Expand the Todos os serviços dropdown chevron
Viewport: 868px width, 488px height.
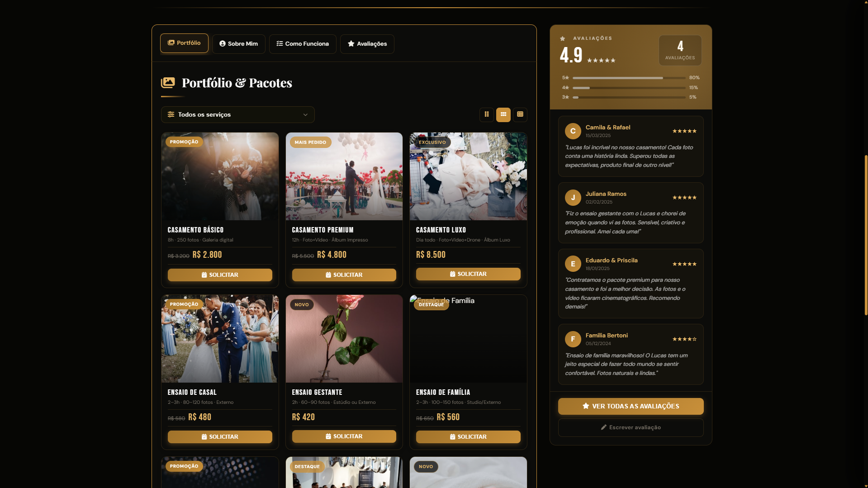[305, 115]
